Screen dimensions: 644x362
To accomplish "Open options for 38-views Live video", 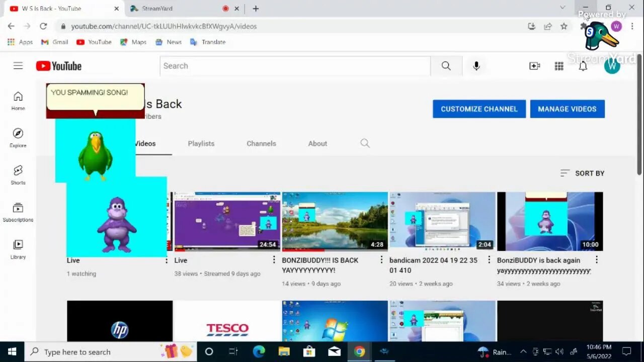I will (274, 260).
